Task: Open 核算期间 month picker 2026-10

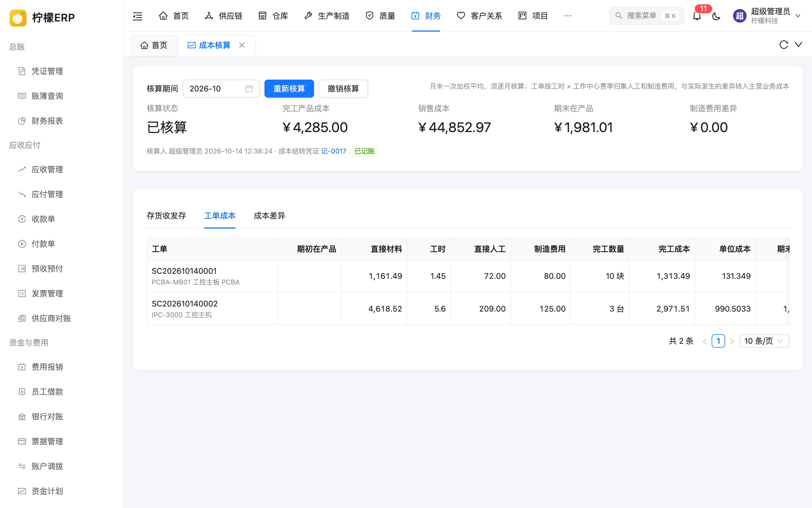Action: 221,89
